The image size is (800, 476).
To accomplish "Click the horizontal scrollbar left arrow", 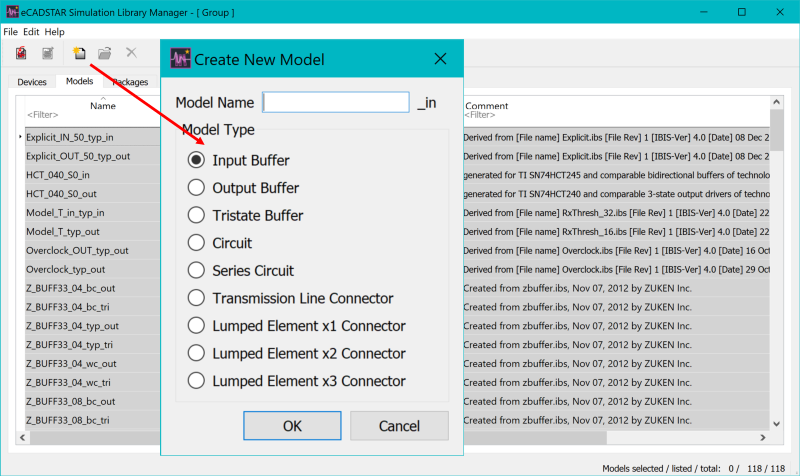I will 22,437.
